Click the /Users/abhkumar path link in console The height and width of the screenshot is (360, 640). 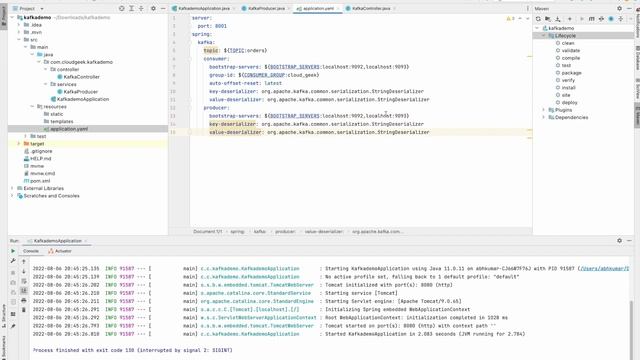(604, 269)
